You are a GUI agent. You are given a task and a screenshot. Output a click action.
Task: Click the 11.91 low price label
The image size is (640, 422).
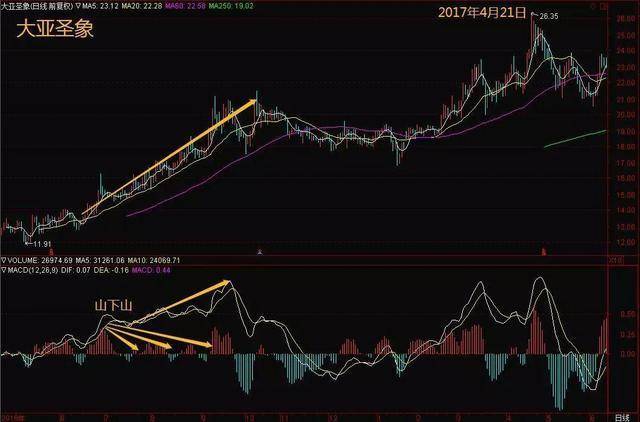pyautogui.click(x=42, y=244)
